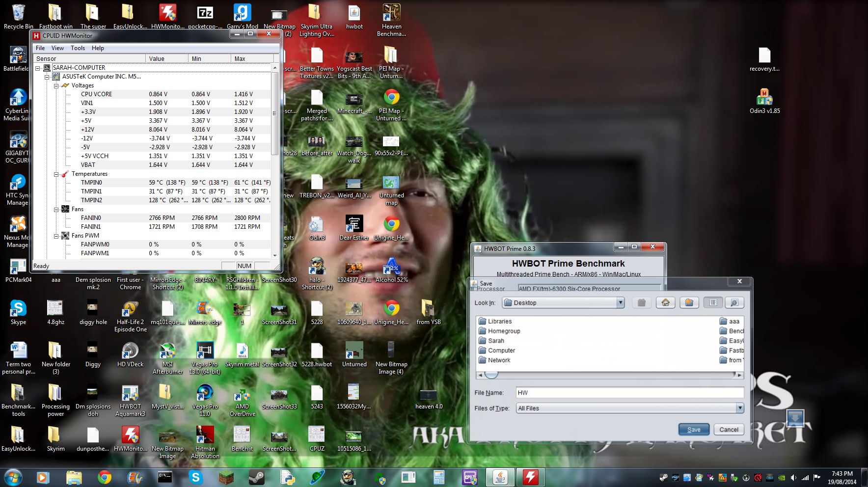Viewport: 868px width, 487px height.
Task: Select the Network folder in file list
Action: tap(494, 360)
